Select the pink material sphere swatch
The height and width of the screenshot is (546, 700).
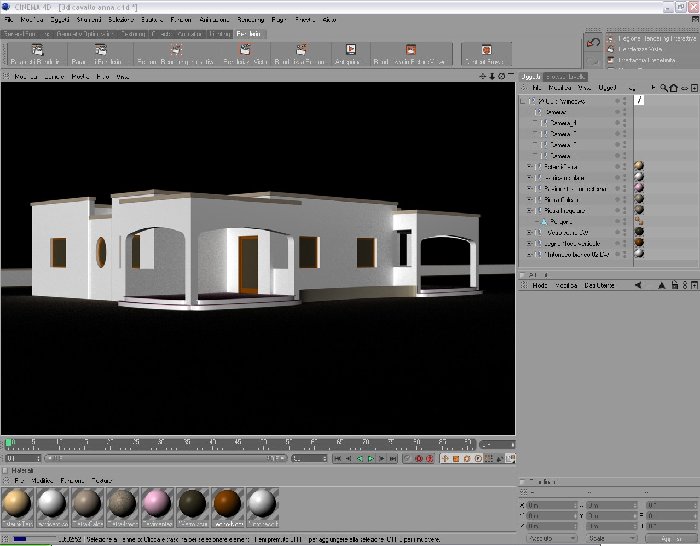(157, 508)
